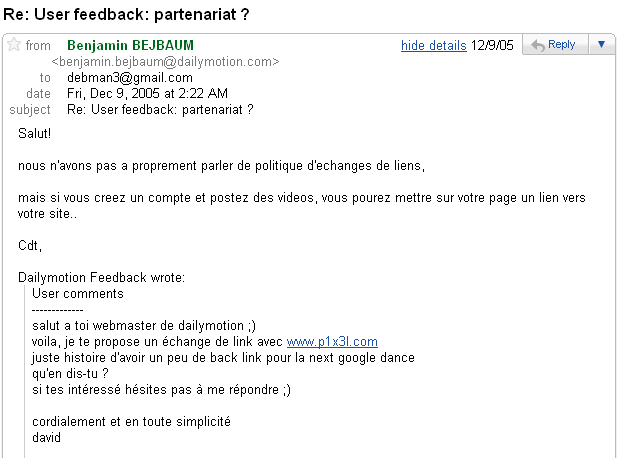Click the 'Salut!' greeting in the body
This screenshot has height=458, width=623.
[x=35, y=134]
